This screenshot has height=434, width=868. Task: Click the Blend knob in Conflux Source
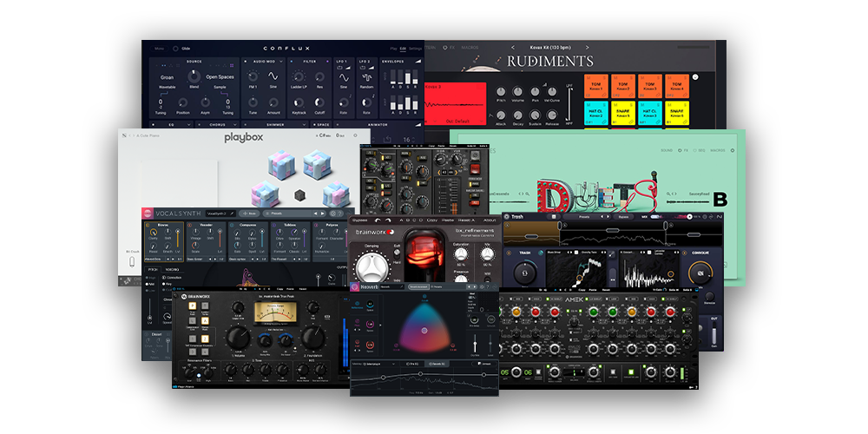tap(194, 76)
